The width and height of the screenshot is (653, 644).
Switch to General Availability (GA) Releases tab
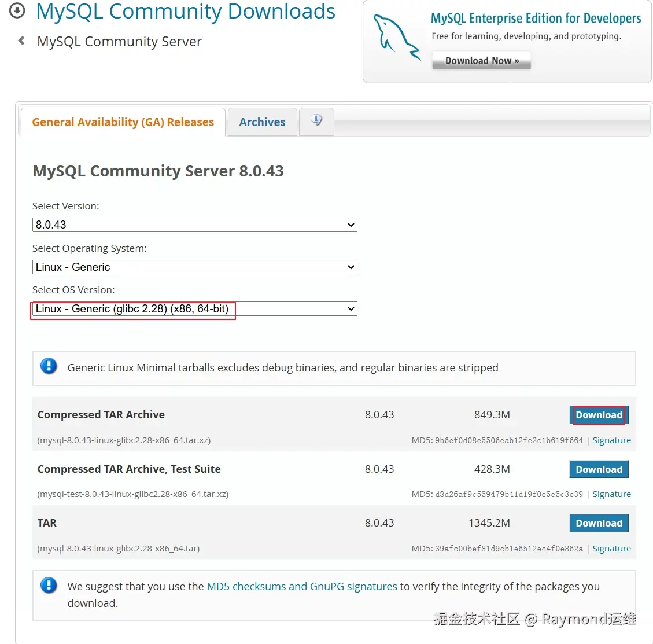coord(123,122)
